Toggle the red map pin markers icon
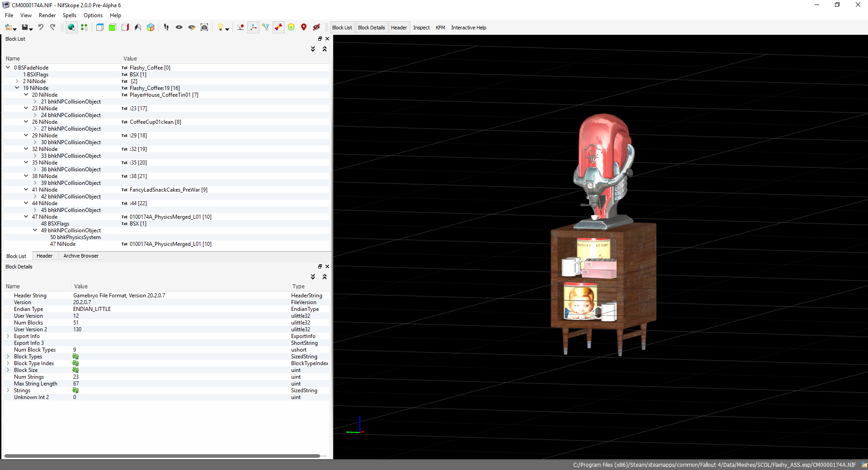Viewport: 868px width, 470px height. 304,28
